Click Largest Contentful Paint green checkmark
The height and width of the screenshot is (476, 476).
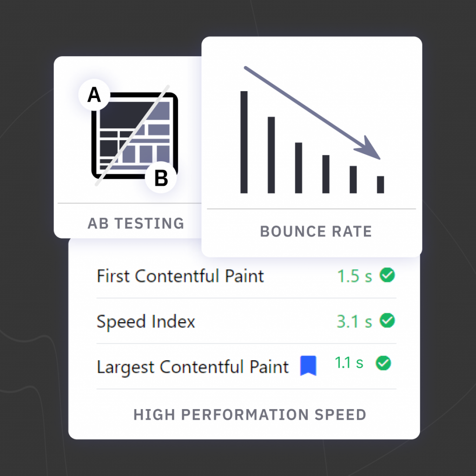[383, 363]
